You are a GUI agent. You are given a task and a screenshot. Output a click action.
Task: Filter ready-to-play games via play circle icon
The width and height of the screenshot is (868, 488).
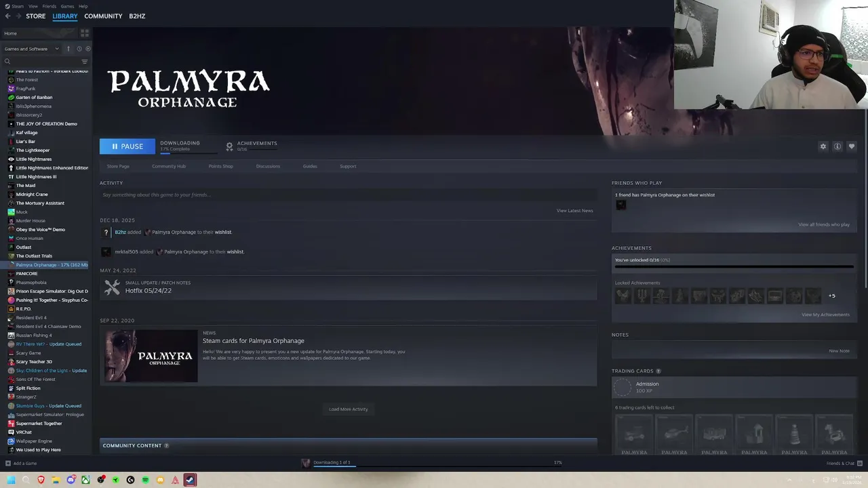coord(88,49)
